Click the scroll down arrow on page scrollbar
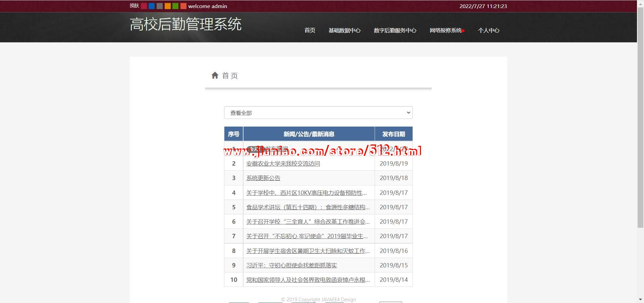The image size is (644, 303). point(640,299)
